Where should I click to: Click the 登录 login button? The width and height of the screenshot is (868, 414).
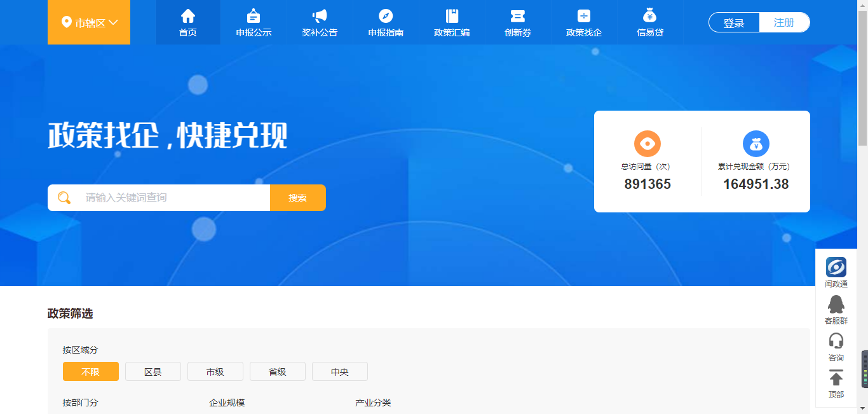pos(734,22)
